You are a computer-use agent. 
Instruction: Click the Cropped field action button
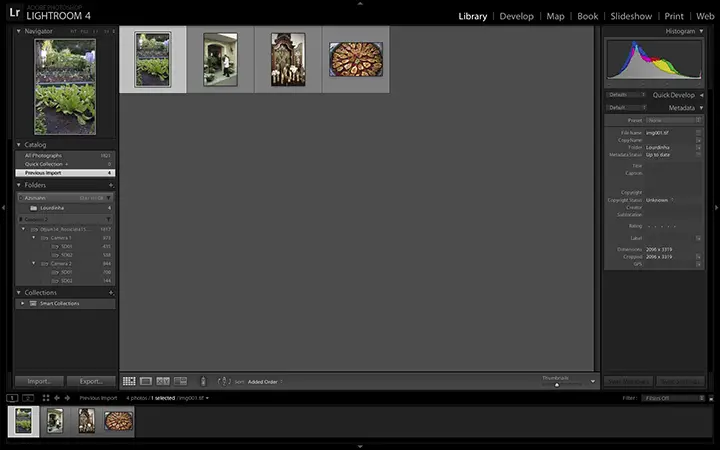point(698,257)
